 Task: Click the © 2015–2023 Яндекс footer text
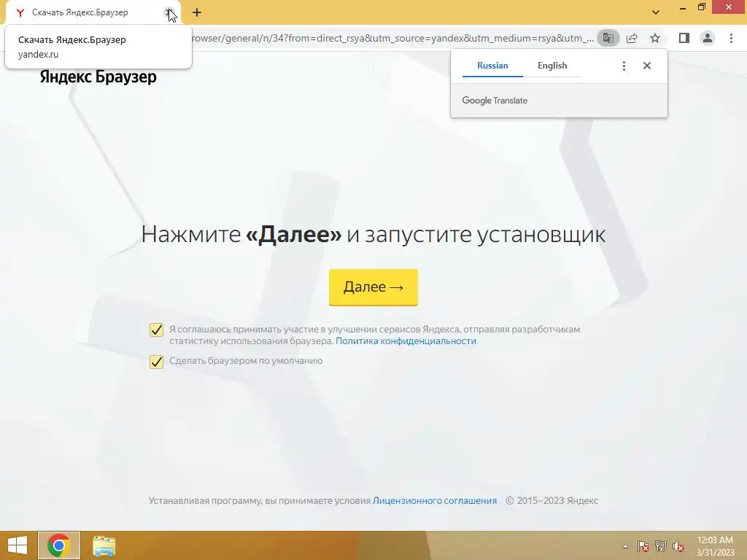click(x=551, y=500)
